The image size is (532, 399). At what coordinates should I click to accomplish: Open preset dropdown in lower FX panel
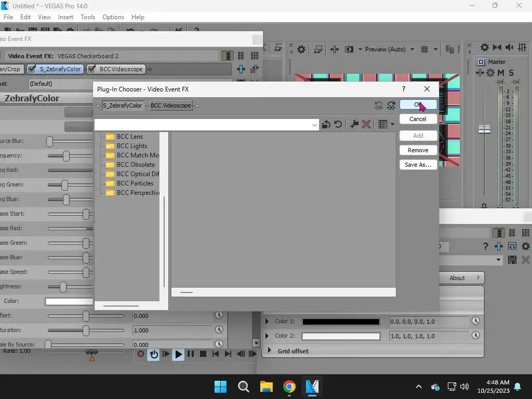498,260
